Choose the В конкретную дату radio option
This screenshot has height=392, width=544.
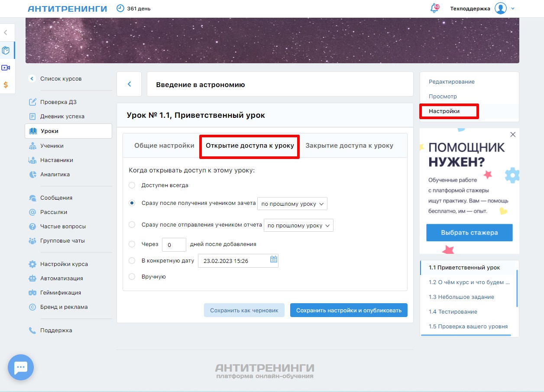(x=132, y=261)
